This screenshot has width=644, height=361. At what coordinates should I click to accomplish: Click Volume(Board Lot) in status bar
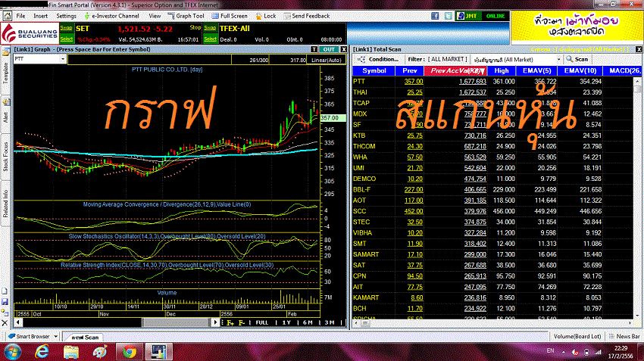coord(577,336)
